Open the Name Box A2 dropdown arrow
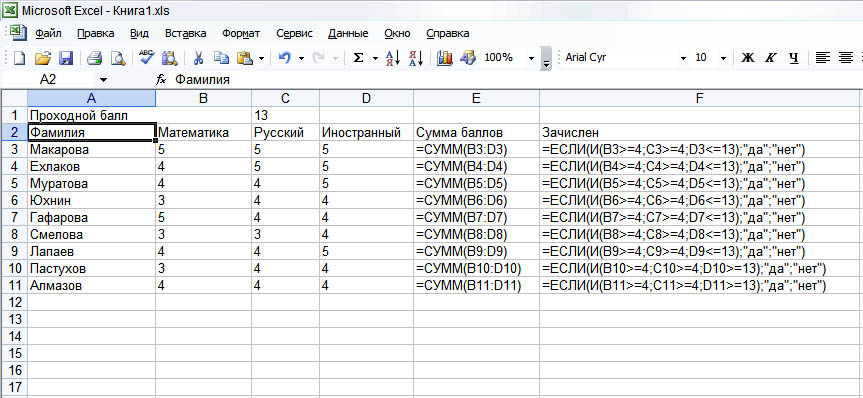This screenshot has height=398, width=863. [x=103, y=80]
